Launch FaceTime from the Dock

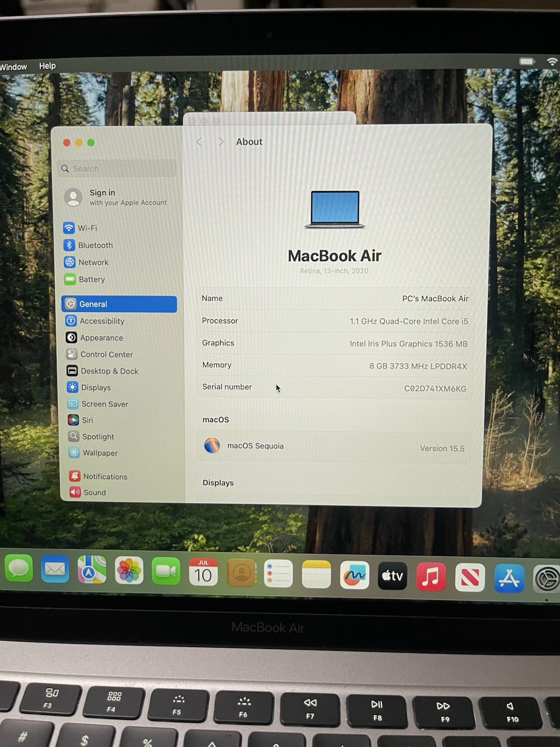pyautogui.click(x=166, y=571)
